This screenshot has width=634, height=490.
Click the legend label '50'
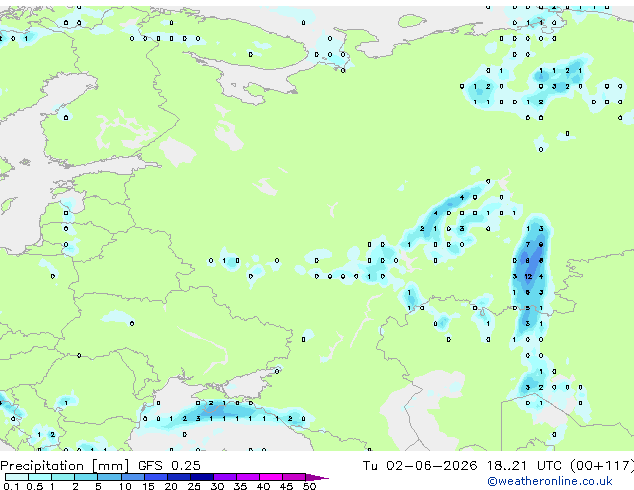(309, 486)
